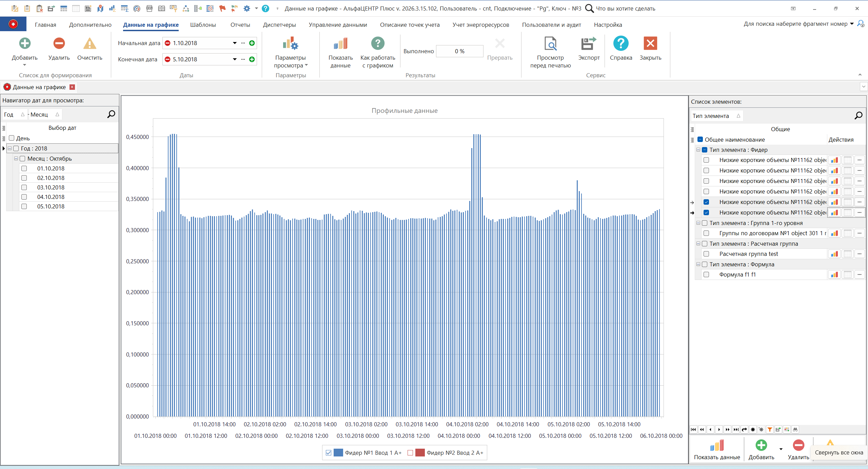This screenshot has width=868, height=469.
Task: Switch to the Шаблоны tab
Action: pos(203,24)
